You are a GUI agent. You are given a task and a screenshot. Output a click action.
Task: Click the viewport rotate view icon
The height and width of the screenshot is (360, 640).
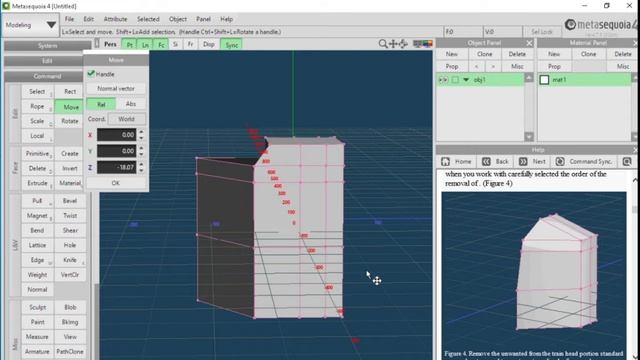point(403,44)
